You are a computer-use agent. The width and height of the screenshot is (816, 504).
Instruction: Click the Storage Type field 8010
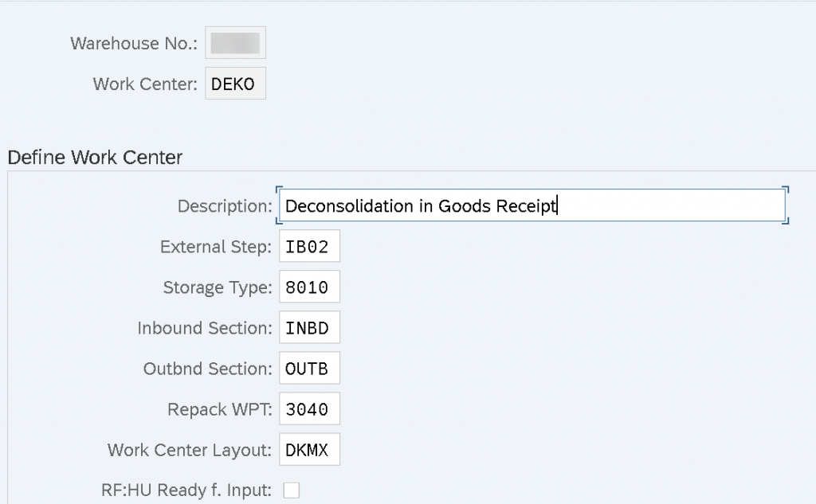310,287
